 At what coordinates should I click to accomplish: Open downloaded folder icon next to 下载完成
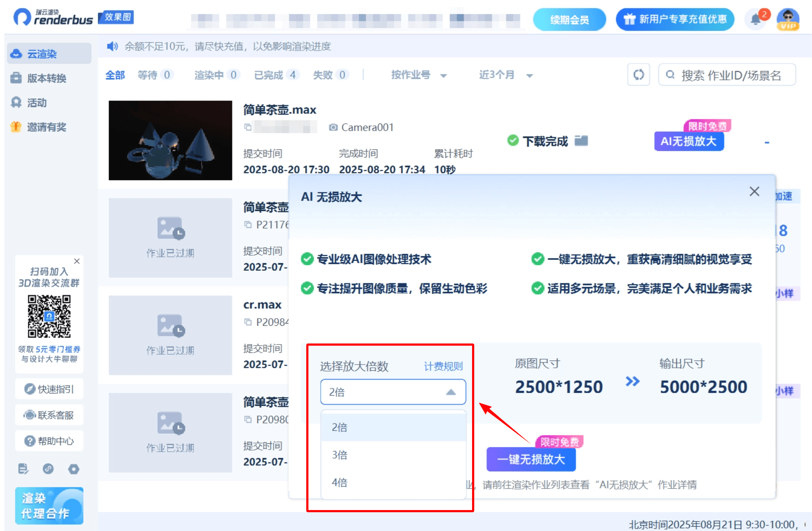[x=581, y=140]
